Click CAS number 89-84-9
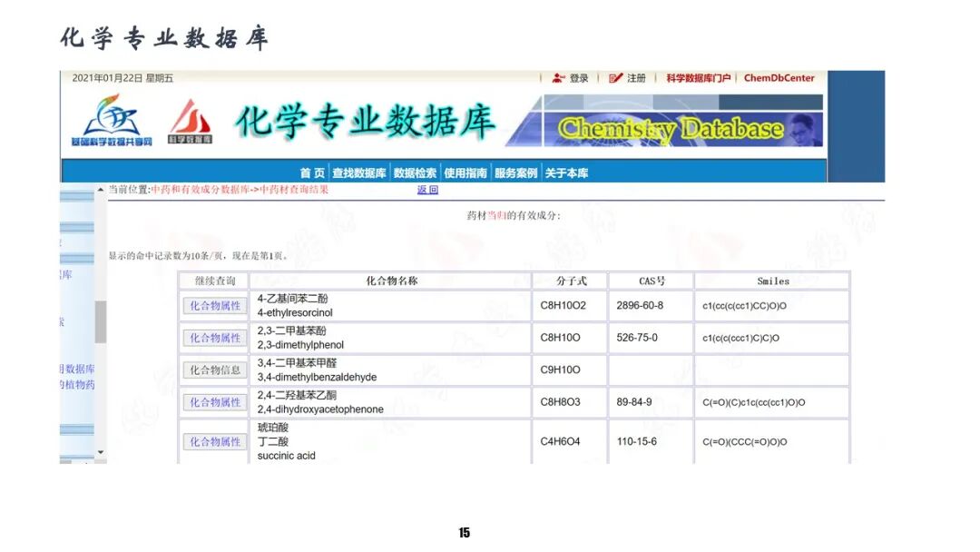This screenshot has width=980, height=552. pyautogui.click(x=633, y=402)
